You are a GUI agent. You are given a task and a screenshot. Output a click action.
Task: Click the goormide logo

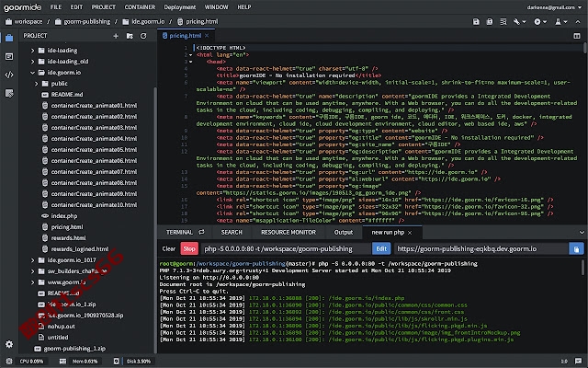point(22,7)
